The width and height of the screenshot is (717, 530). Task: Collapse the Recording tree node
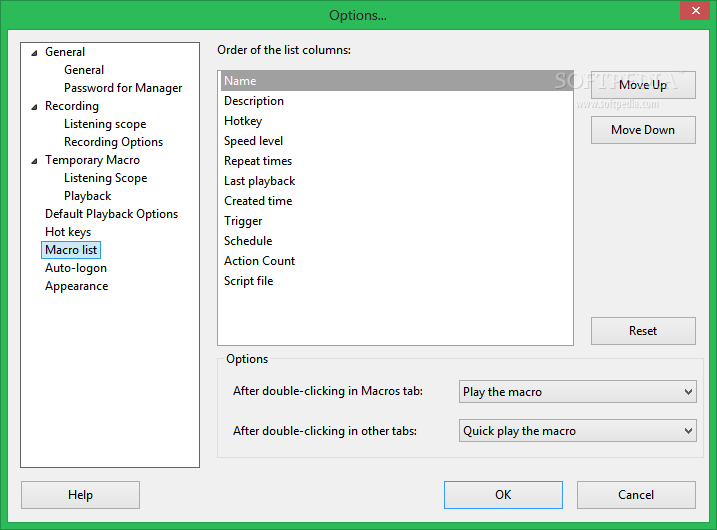[34, 107]
